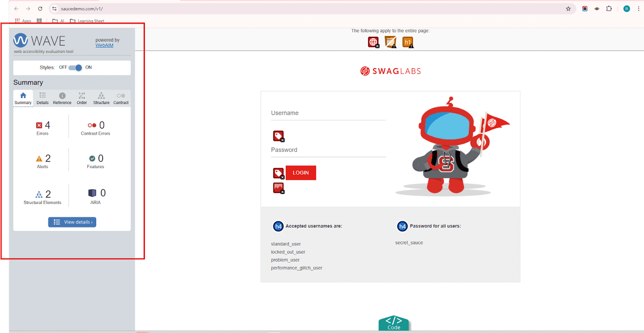Switch to the Order tab
Image resolution: width=644 pixels, height=333 pixels.
point(82,99)
